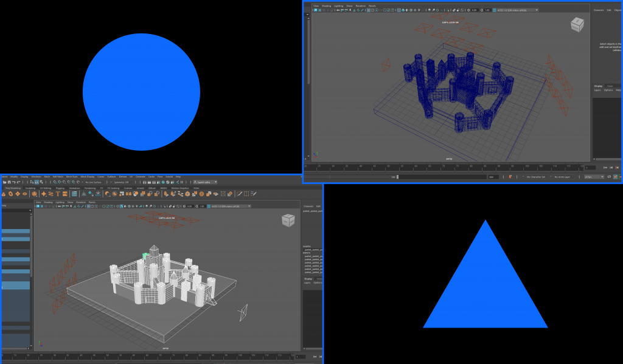Click the No Live Surface field

pos(94,182)
